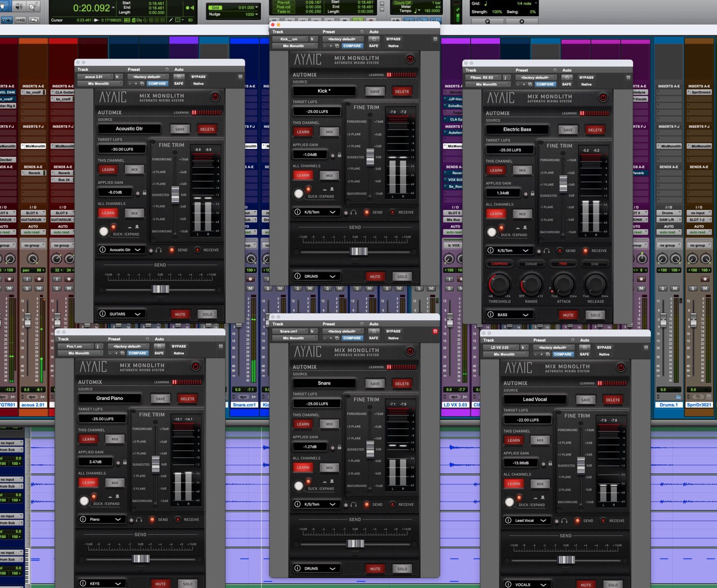
Task: Click the power icon in Lead Vocal plugin
Action: 621,368
